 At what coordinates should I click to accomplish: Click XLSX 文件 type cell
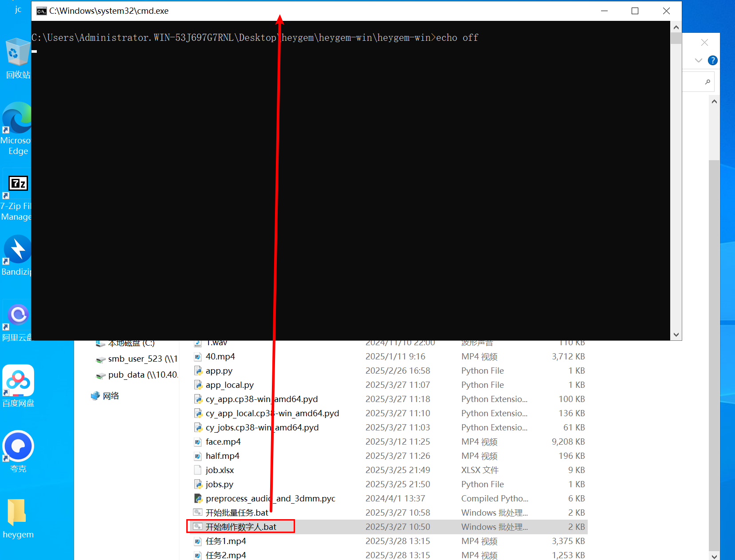pyautogui.click(x=480, y=470)
